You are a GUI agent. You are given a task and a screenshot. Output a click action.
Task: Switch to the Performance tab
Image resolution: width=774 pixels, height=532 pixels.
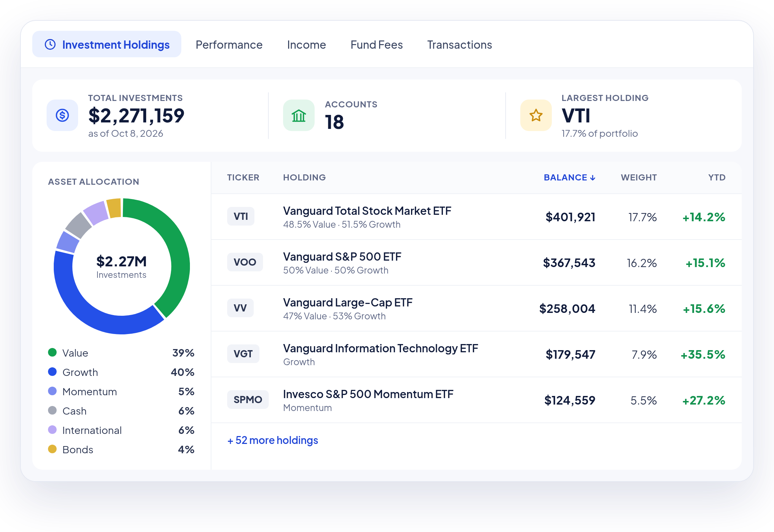229,45
